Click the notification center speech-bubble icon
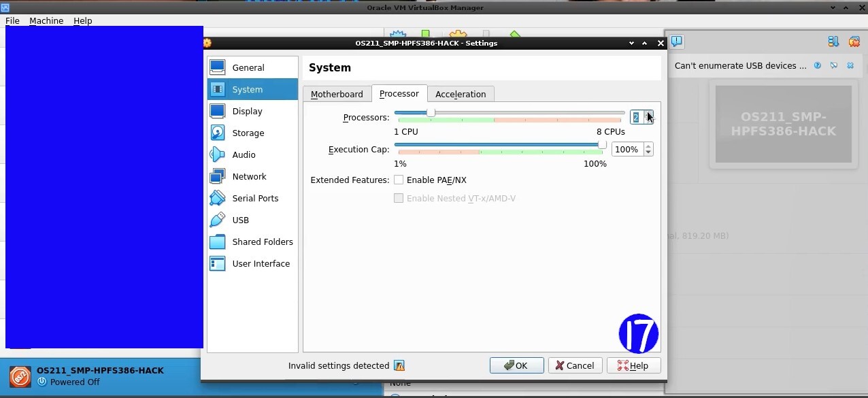The image size is (868, 398). coord(676,42)
